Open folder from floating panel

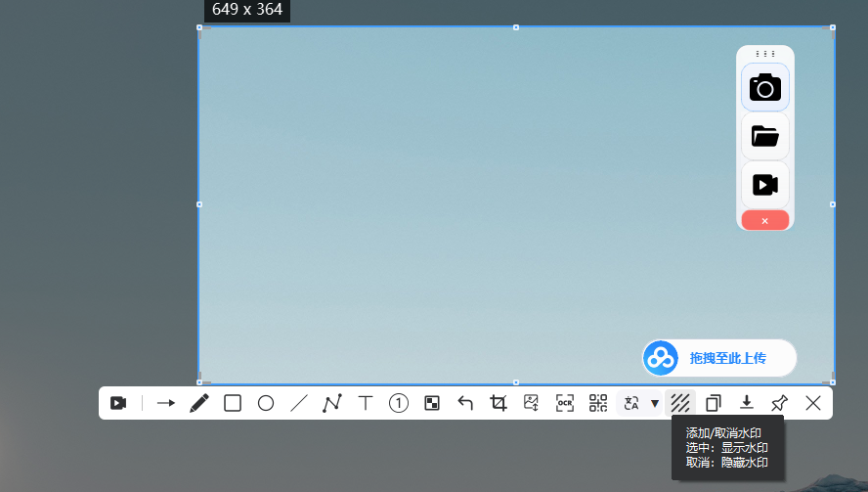click(x=765, y=136)
